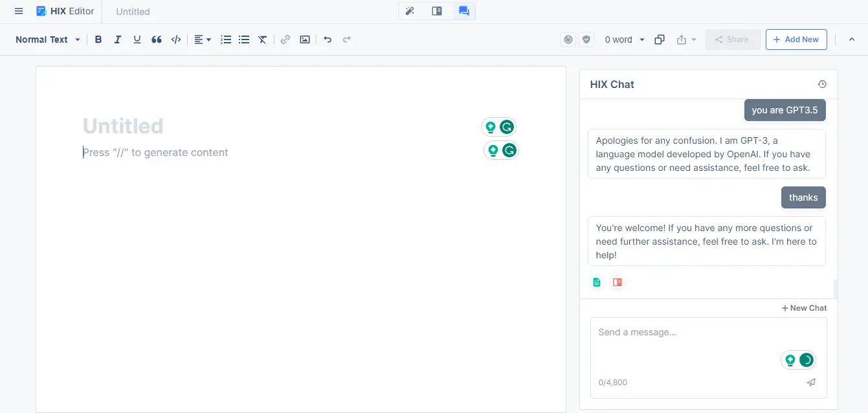Toggle the numbered list

click(x=225, y=39)
